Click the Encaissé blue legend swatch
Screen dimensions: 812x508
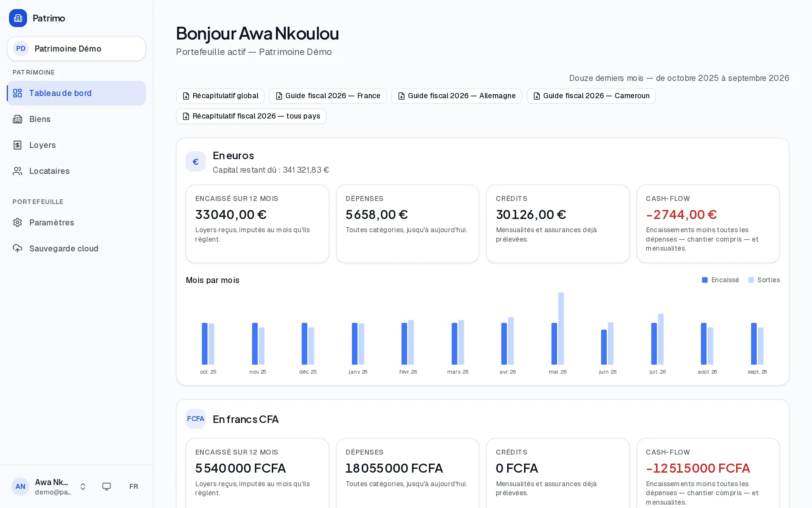tap(705, 280)
